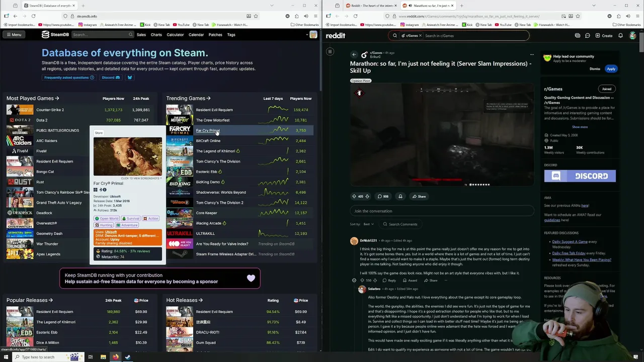
Task: Reply to DrNick1221's comment
Action: click(x=389, y=281)
